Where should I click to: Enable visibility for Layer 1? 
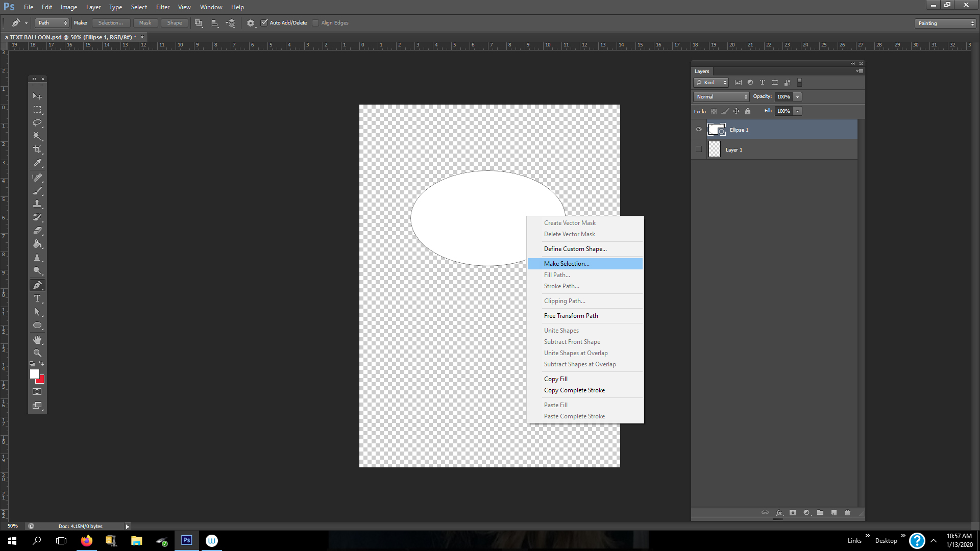click(699, 149)
